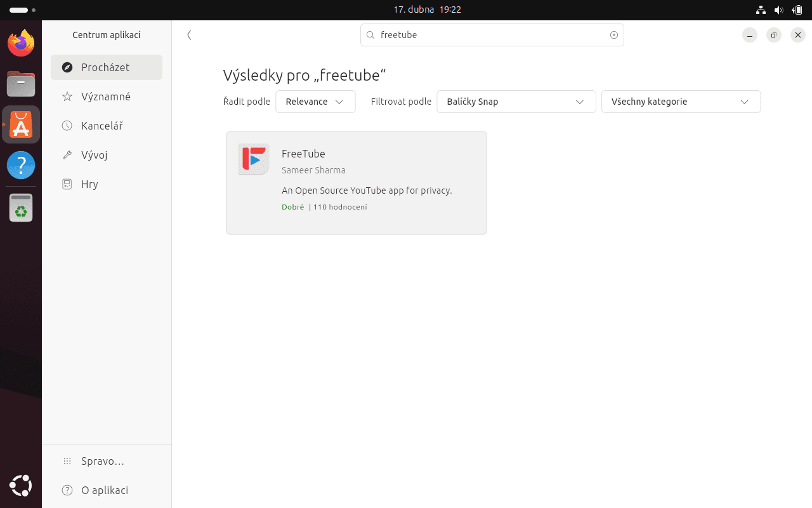The height and width of the screenshot is (508, 812).
Task: Open the volume indicator
Action: coord(779,10)
